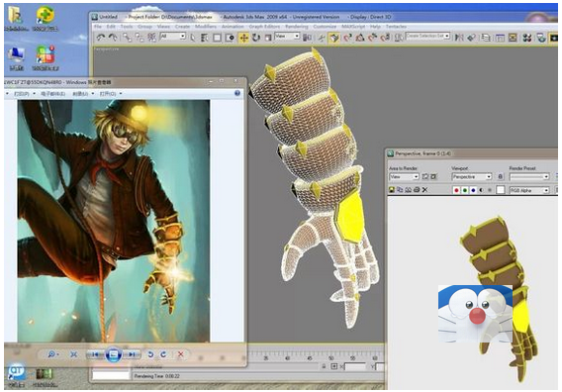Open the Modifiers menu

206,27
